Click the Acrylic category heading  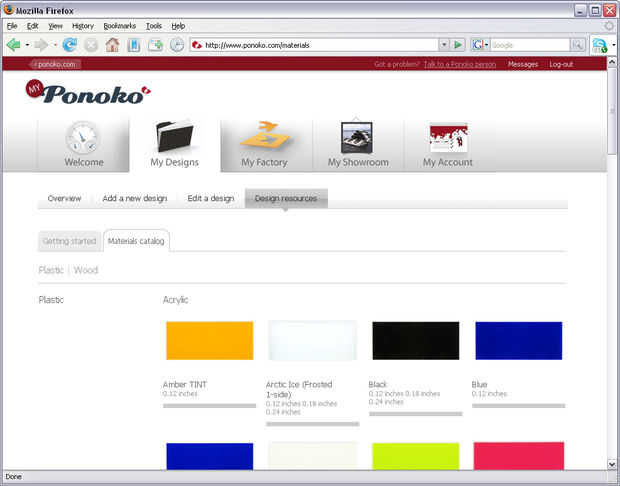click(x=175, y=300)
